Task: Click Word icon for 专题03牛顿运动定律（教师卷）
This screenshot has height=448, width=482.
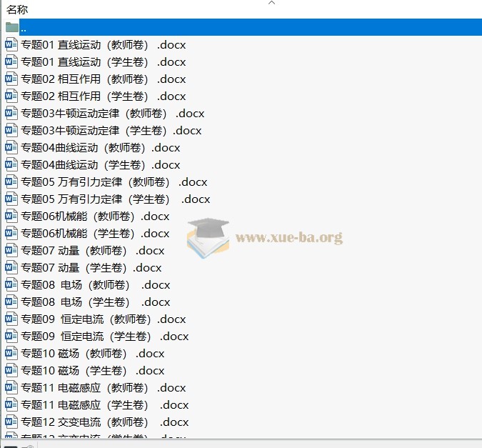Action: tap(11, 113)
